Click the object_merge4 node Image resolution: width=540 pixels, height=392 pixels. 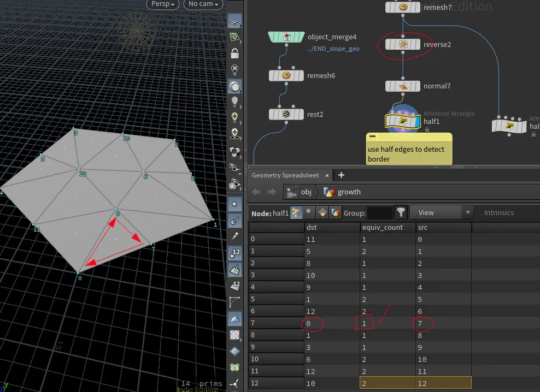point(286,37)
